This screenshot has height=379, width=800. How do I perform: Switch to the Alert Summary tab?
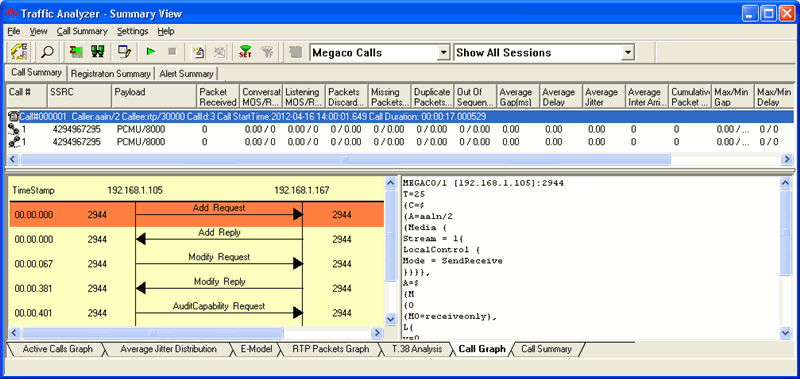[186, 74]
